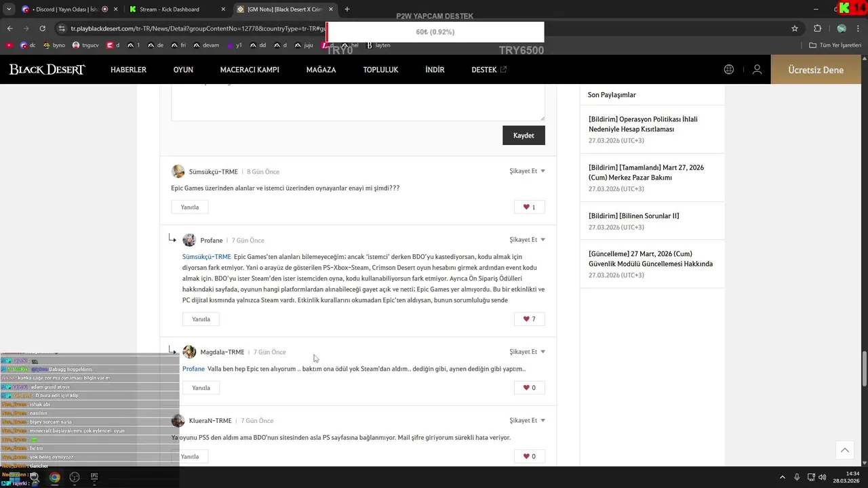Open the 'layten' bookmark
868x488 pixels.
click(x=378, y=45)
